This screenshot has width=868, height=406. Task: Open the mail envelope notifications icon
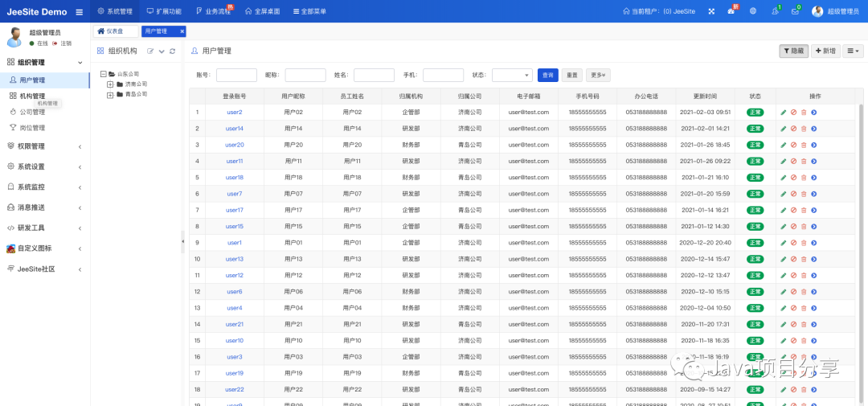click(x=795, y=11)
